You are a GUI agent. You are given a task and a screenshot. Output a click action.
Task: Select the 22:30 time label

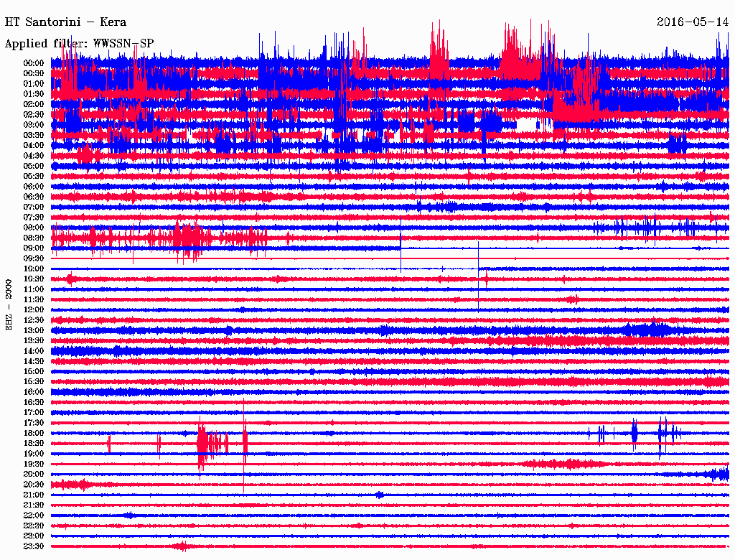tap(34, 526)
